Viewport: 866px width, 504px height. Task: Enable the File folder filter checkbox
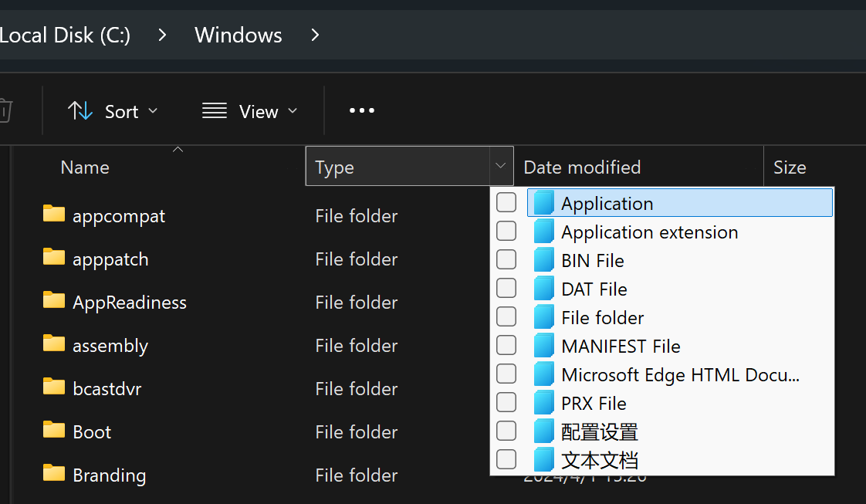click(x=506, y=317)
